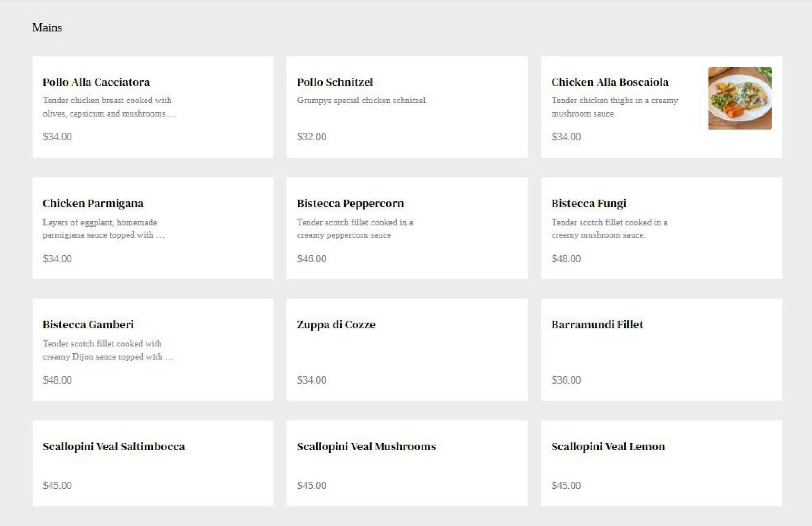This screenshot has height=526, width=812.
Task: Click the $32.00 price on Pollo Schnitzel
Action: (311, 137)
